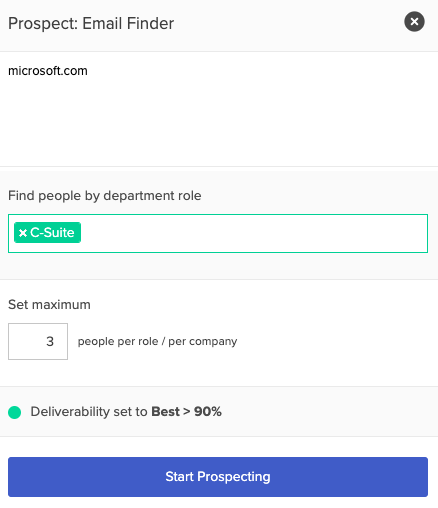Start Prospecting with current settings
Image resolution: width=438 pixels, height=508 pixels.
click(218, 477)
